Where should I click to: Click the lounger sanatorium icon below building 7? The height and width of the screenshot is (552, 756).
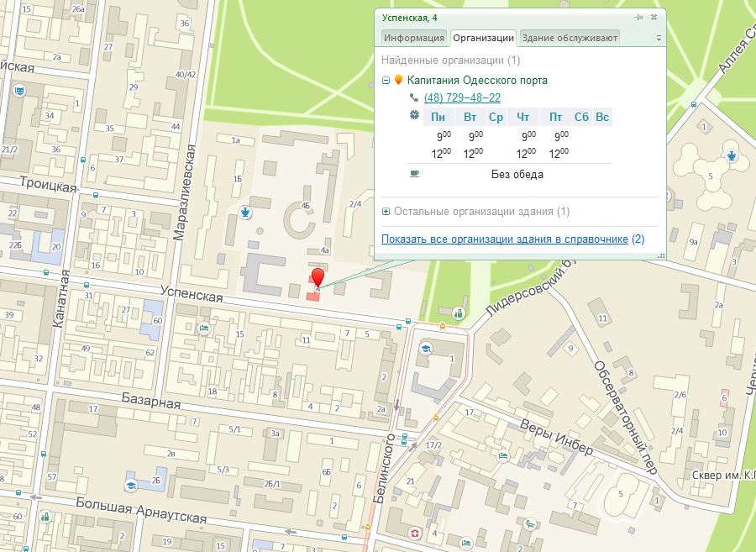coord(530,524)
